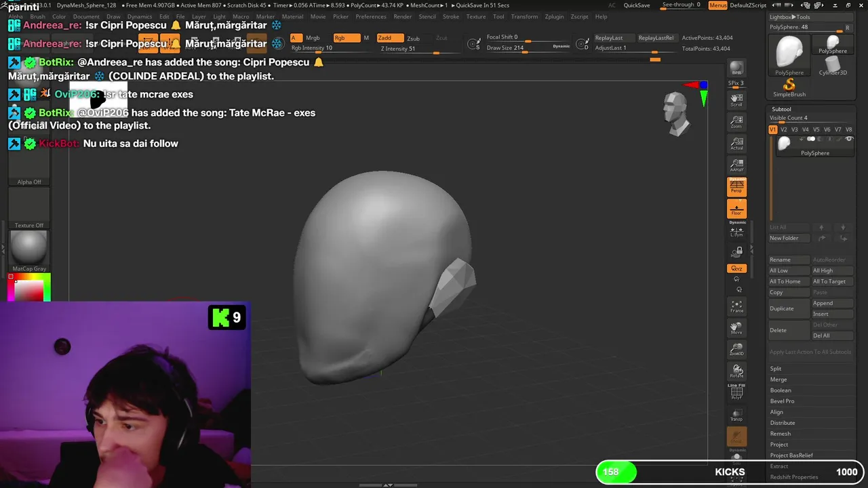Select the Zoom canvas tool

pos(736,122)
